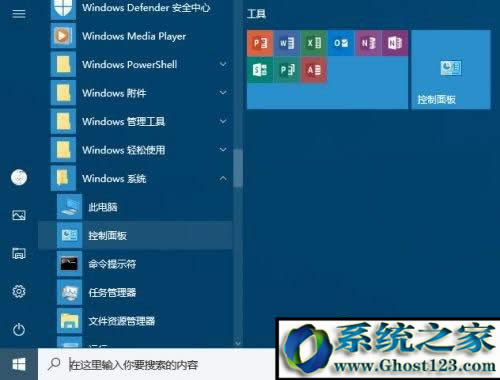Click the Windows 附件 folder icon

63,93
